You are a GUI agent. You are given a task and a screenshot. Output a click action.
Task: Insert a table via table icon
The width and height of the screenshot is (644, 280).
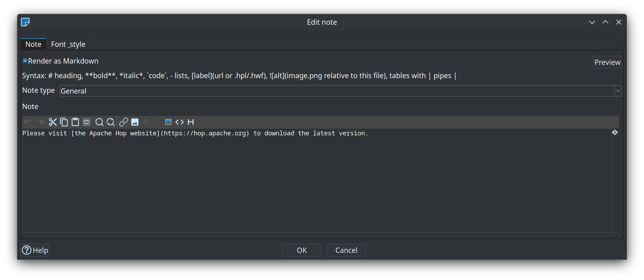point(168,122)
